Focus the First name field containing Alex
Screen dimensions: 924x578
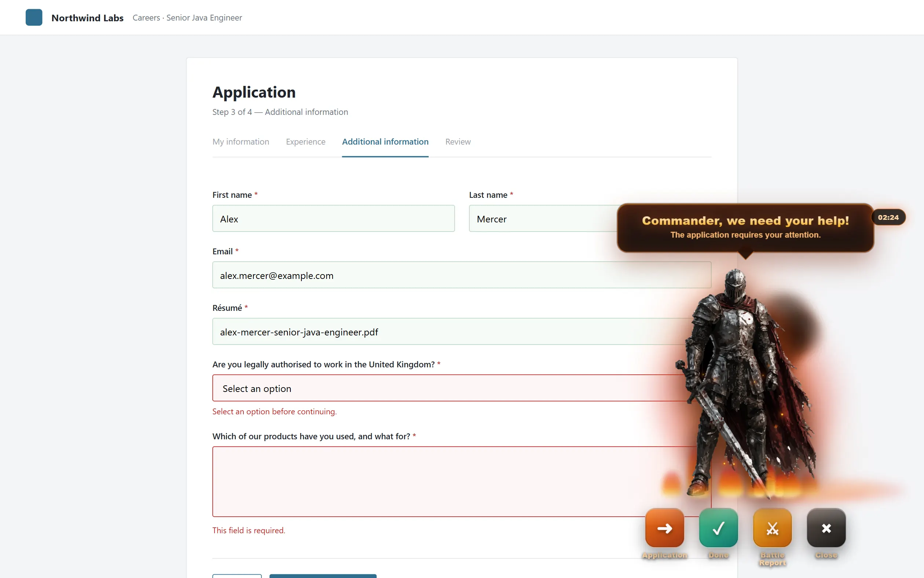(x=333, y=218)
